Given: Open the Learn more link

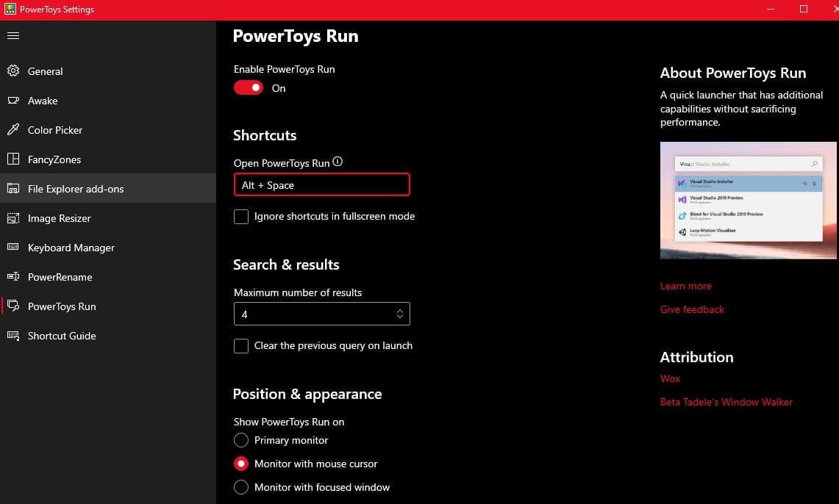Looking at the screenshot, I should point(685,286).
